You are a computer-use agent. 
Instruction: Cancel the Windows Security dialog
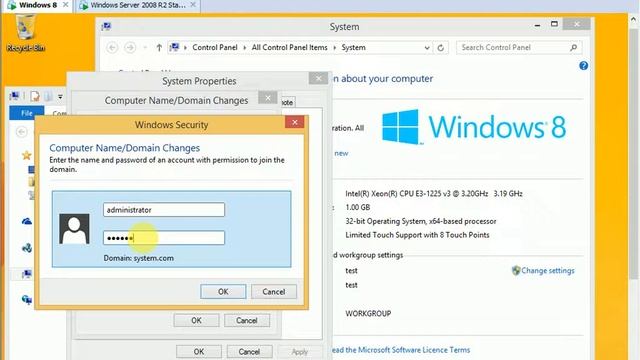point(273,292)
